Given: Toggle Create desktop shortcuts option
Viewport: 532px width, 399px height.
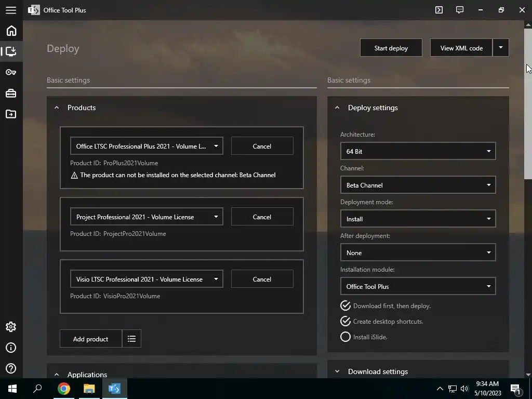Looking at the screenshot, I should point(382,321).
